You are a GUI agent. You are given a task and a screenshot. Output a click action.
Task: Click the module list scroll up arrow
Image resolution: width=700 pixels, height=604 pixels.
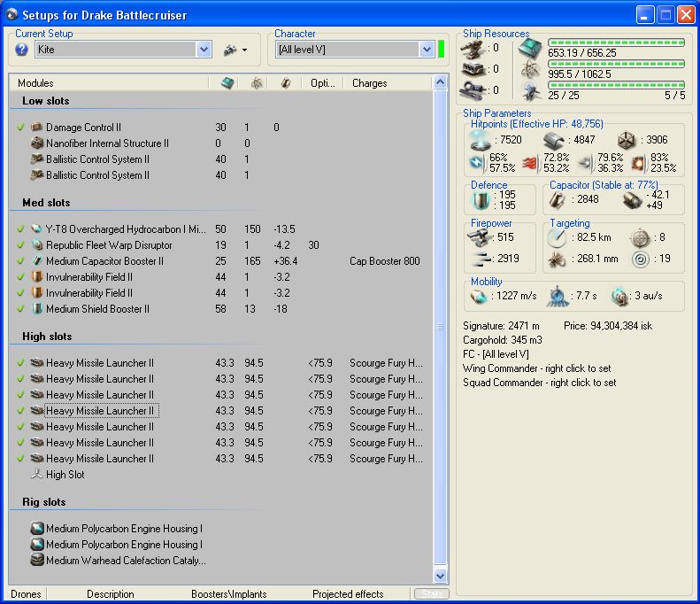coord(440,82)
